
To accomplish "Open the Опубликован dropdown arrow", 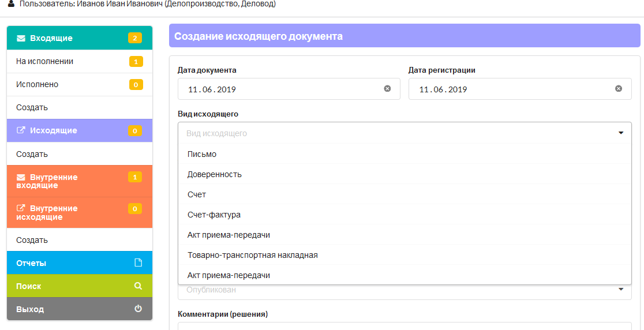I will (620, 290).
